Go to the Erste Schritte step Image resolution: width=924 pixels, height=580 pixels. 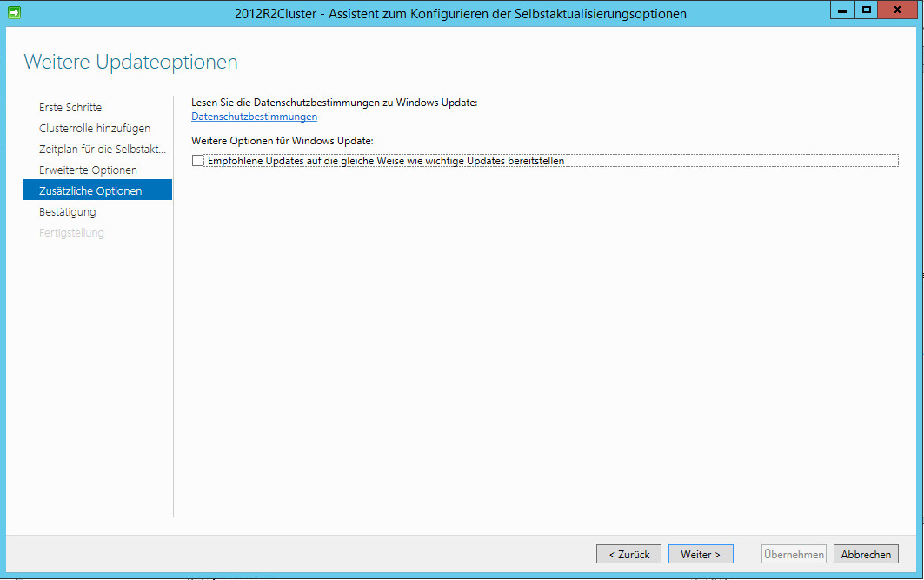(x=70, y=108)
